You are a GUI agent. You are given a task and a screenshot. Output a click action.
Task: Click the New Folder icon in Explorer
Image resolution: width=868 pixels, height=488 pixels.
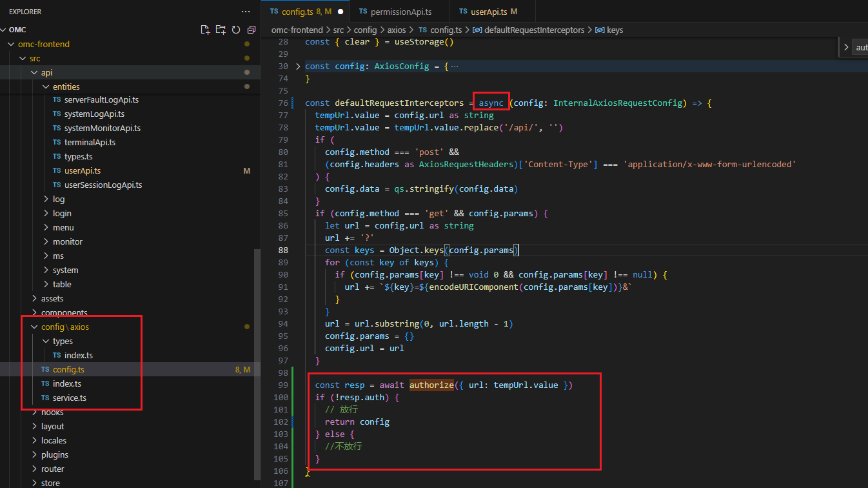point(221,29)
